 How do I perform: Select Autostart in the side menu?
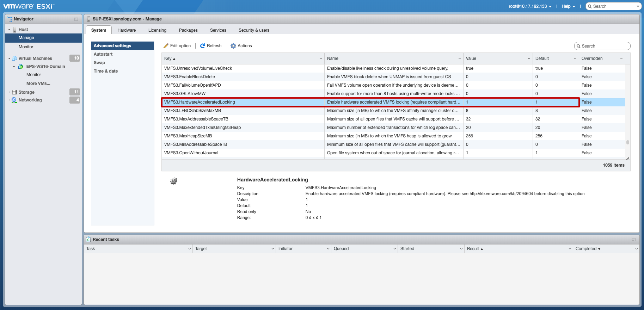point(123,54)
